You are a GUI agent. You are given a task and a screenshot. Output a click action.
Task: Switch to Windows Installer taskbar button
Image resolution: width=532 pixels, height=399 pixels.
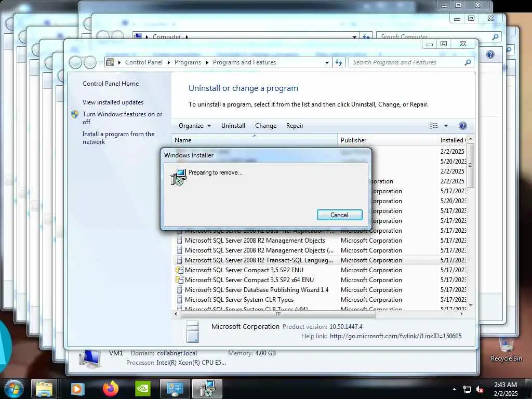[207, 389]
